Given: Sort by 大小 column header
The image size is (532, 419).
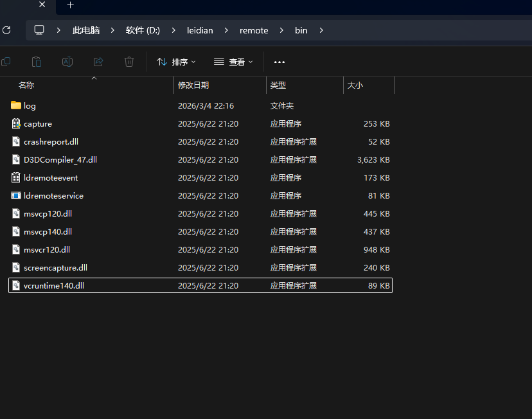Looking at the screenshot, I should click(355, 85).
